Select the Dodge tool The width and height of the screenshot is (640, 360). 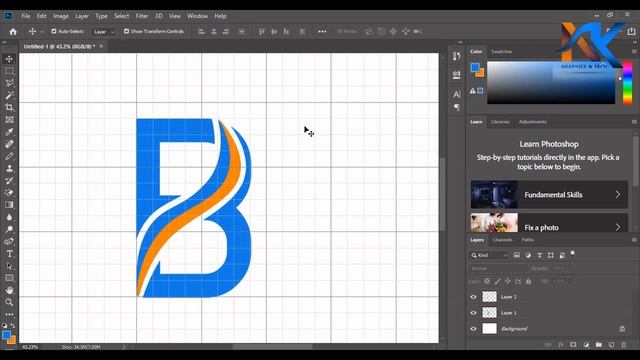click(9, 229)
